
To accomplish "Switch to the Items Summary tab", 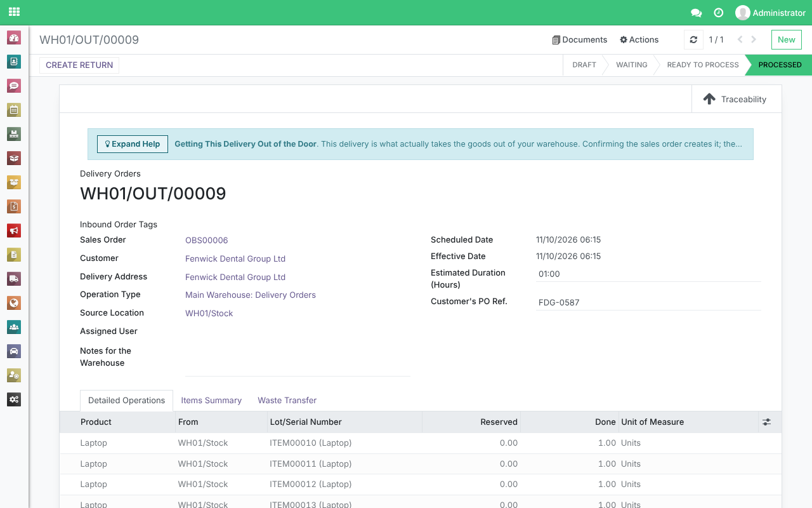I will (211, 401).
